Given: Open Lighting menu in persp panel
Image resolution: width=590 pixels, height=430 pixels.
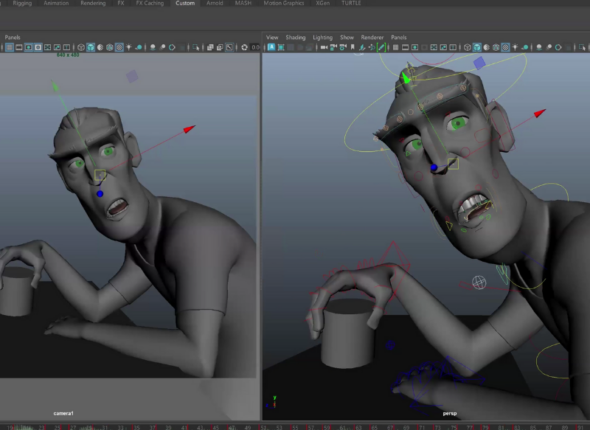Looking at the screenshot, I should tap(322, 37).
